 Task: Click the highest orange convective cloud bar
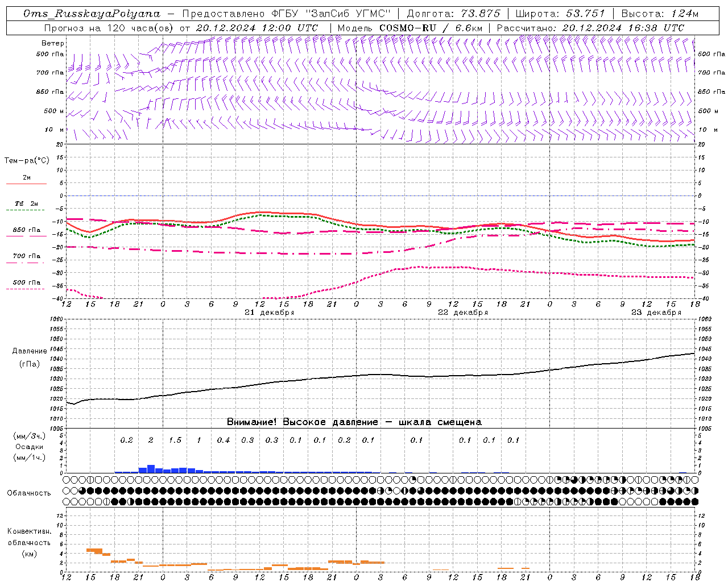pos(94,551)
